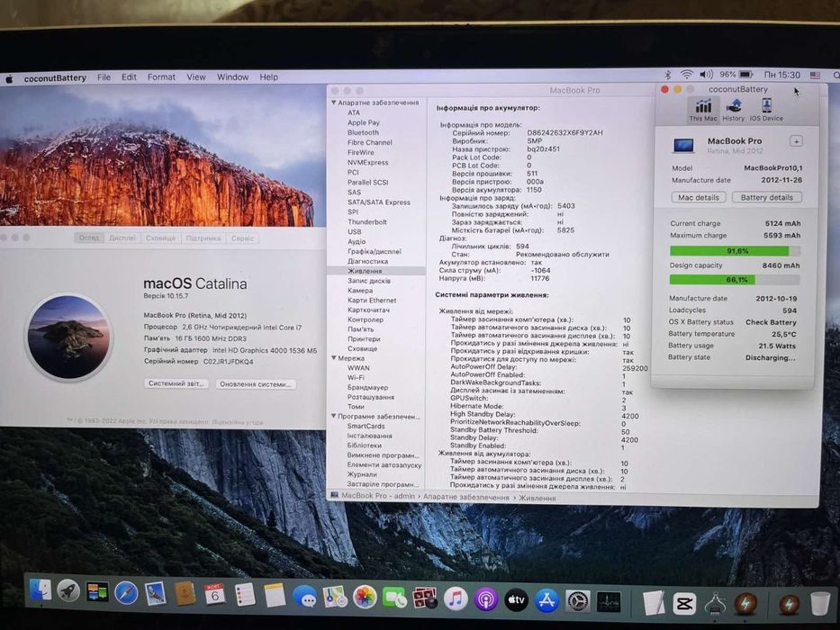Viewport: 840px width, 630px height.
Task: Open Reminders from the dock
Action: pyautogui.click(x=245, y=595)
